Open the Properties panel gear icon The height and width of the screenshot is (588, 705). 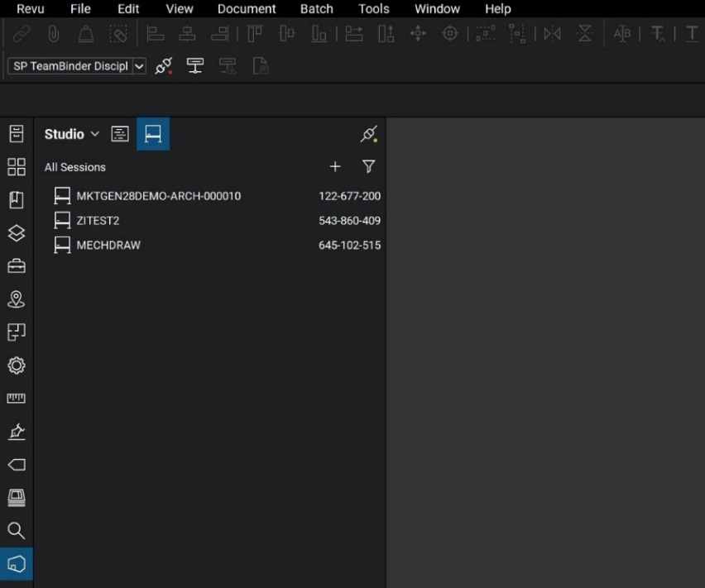tap(17, 366)
